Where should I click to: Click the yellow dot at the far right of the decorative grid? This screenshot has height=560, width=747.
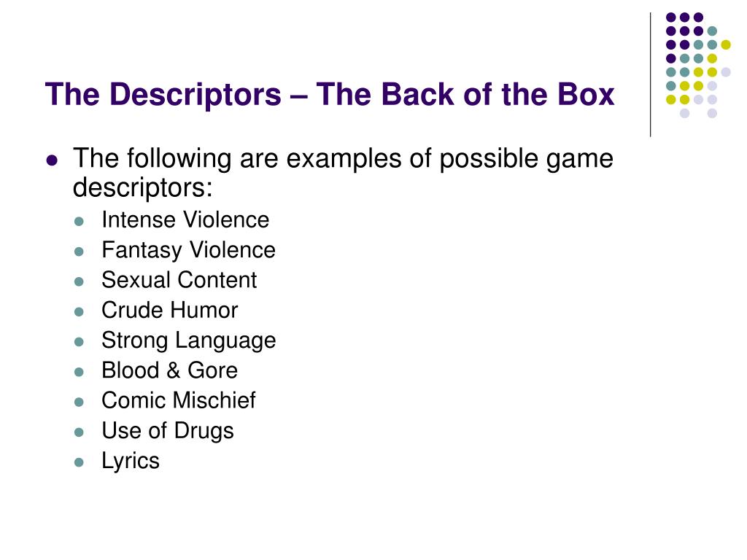click(x=726, y=44)
